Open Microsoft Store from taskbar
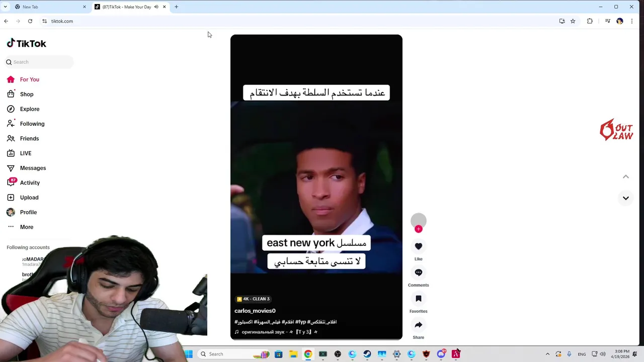 (x=278, y=354)
